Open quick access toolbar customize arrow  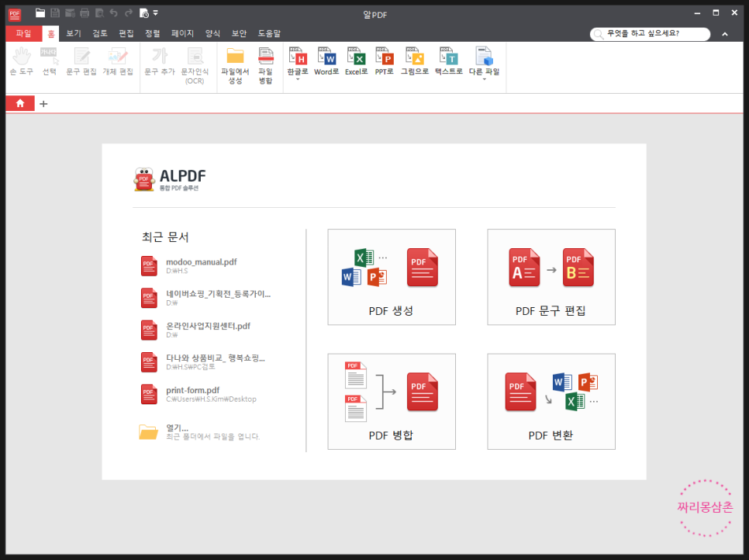(x=155, y=13)
